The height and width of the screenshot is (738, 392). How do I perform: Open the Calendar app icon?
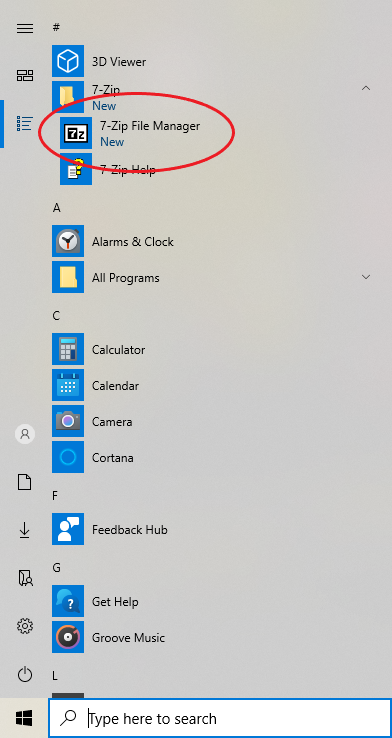click(x=68, y=385)
